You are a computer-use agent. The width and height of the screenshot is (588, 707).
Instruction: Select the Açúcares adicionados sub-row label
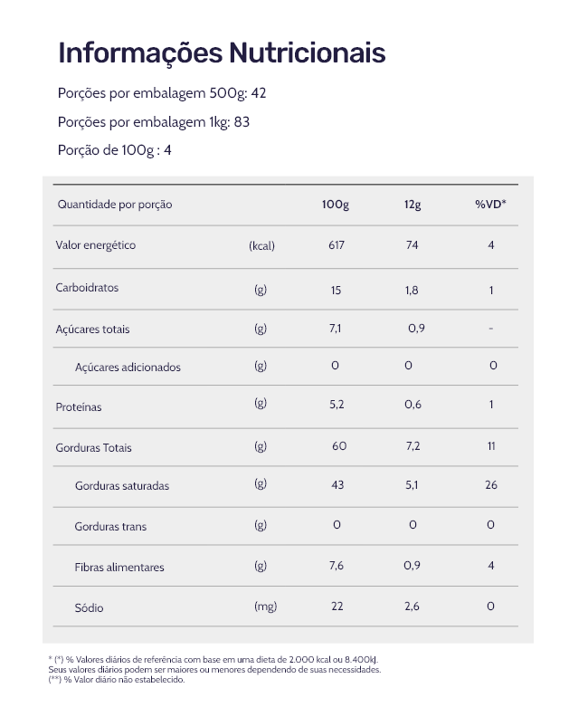click(x=128, y=368)
